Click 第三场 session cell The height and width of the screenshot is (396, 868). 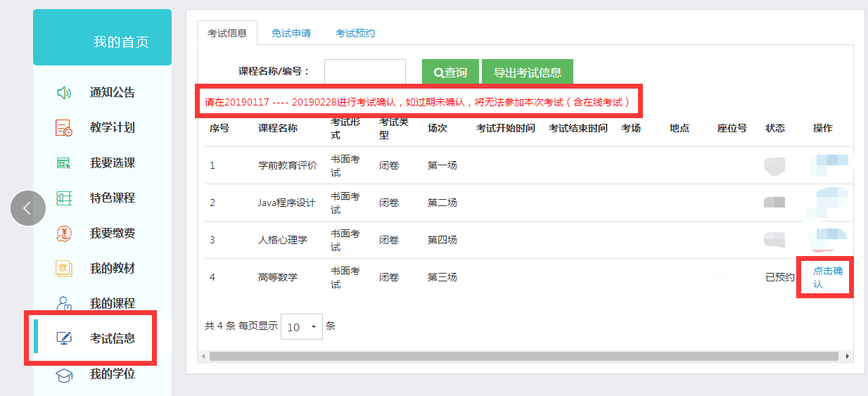click(x=442, y=277)
